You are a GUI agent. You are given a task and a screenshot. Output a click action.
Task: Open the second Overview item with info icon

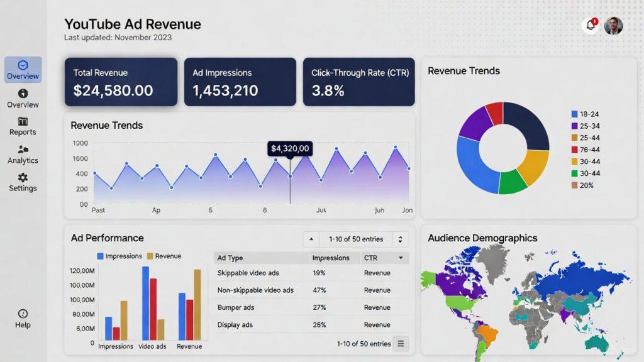click(x=23, y=99)
